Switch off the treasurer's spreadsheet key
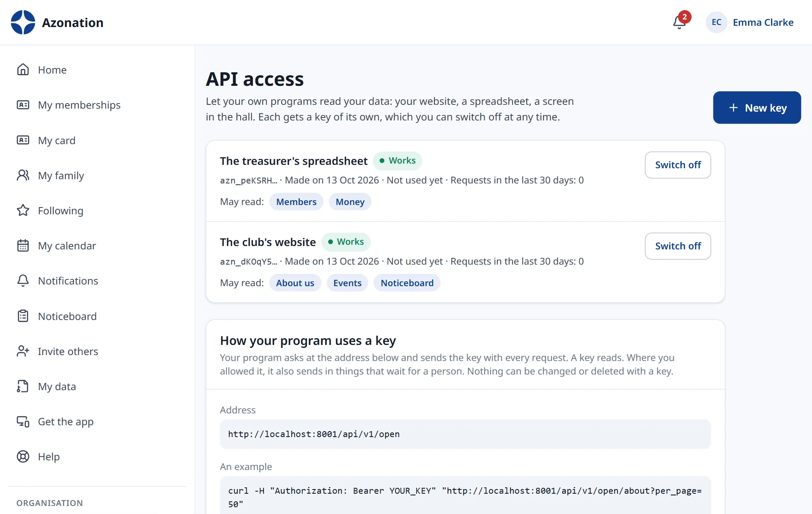 (x=678, y=165)
